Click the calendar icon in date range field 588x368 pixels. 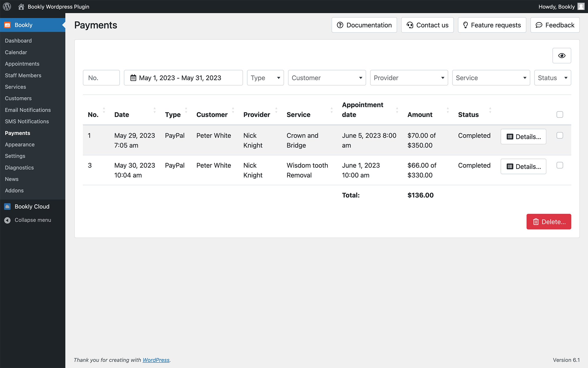click(x=133, y=78)
